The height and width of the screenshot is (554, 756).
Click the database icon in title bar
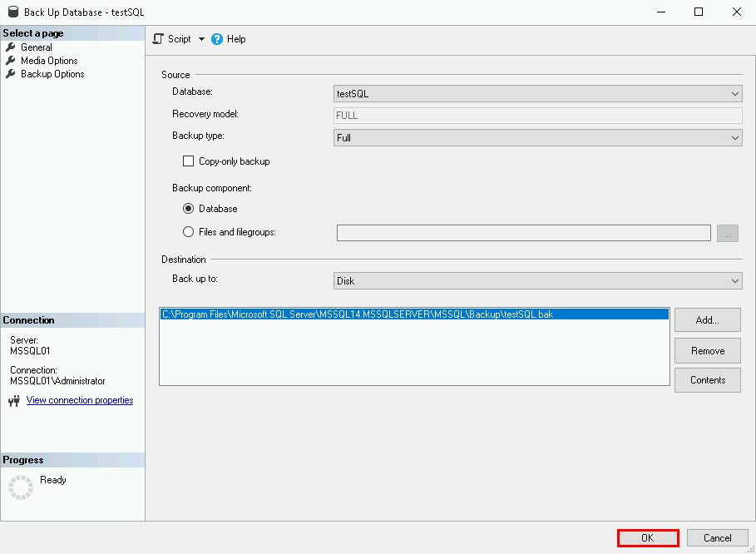(12, 12)
